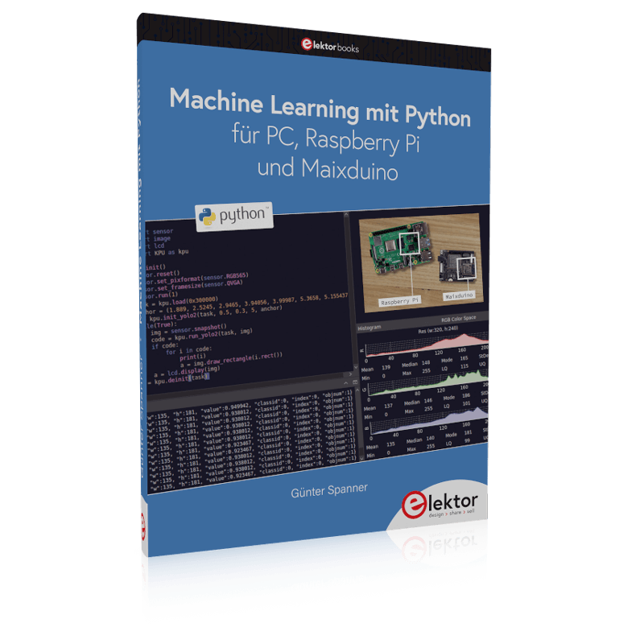Click the 'Raspberry Pi' label in the photo

point(398,302)
